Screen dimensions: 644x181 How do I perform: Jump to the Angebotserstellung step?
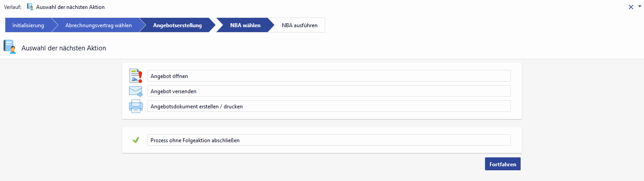click(177, 25)
